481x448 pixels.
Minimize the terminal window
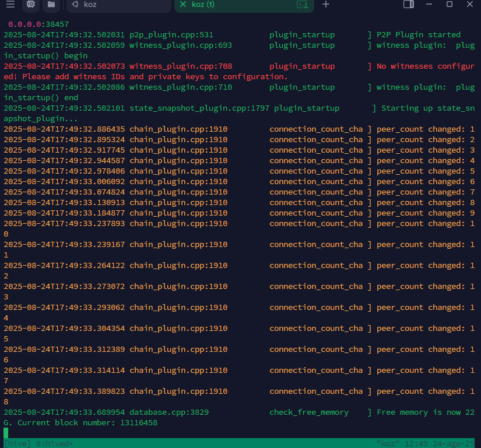[429, 4]
